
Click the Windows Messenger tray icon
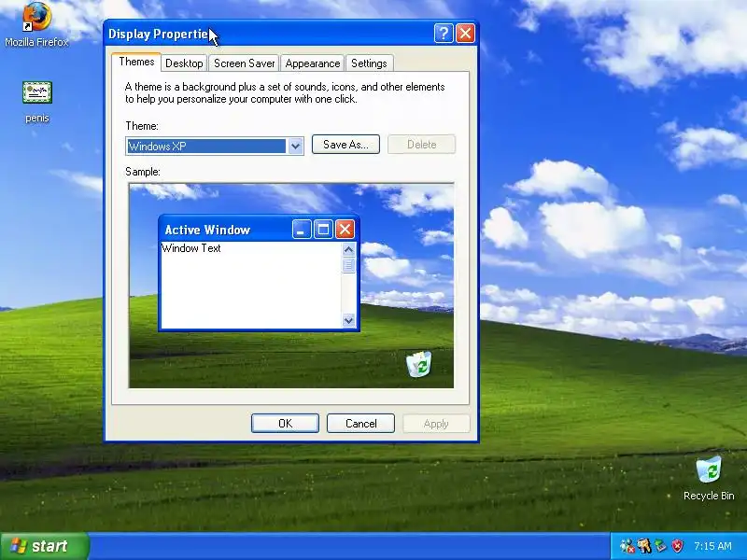point(627,546)
